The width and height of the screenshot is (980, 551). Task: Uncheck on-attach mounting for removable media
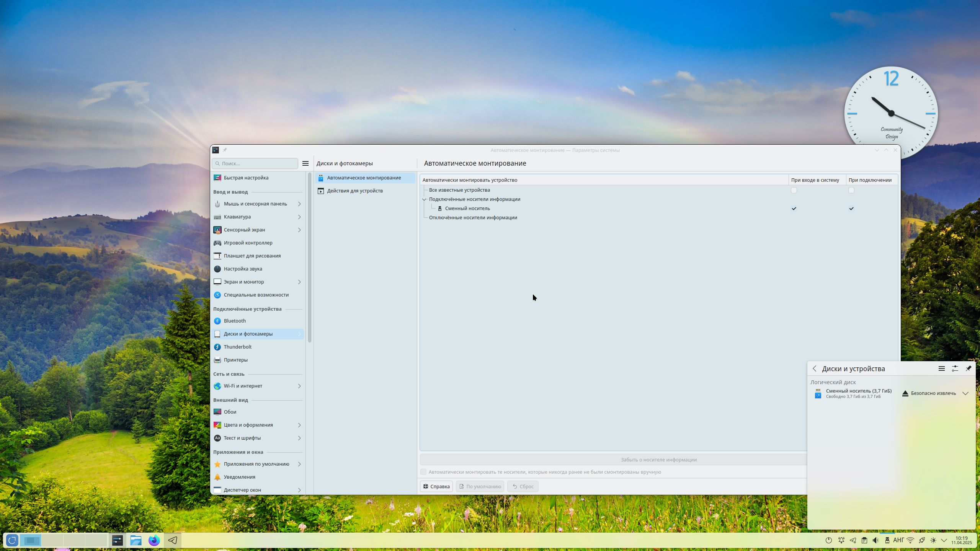[x=851, y=209]
